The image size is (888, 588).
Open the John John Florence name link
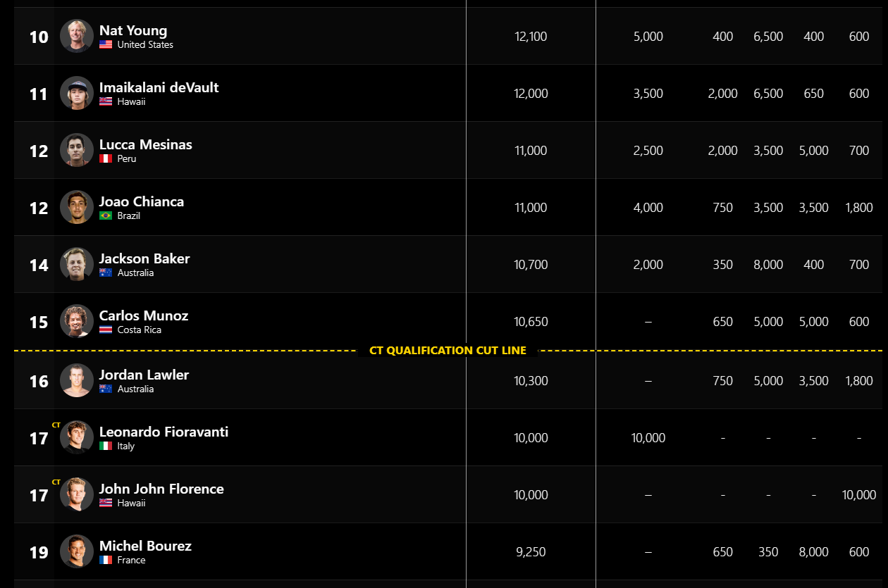tap(161, 489)
